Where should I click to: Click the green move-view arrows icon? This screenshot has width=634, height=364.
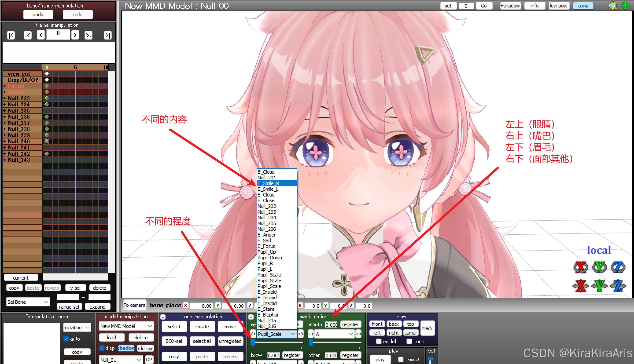coord(625,5)
